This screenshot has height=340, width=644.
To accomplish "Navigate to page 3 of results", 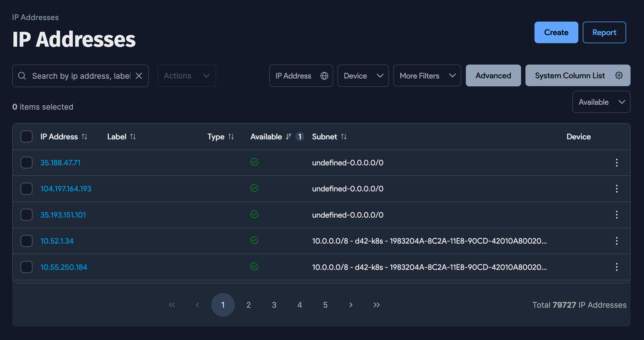I will coord(274,305).
